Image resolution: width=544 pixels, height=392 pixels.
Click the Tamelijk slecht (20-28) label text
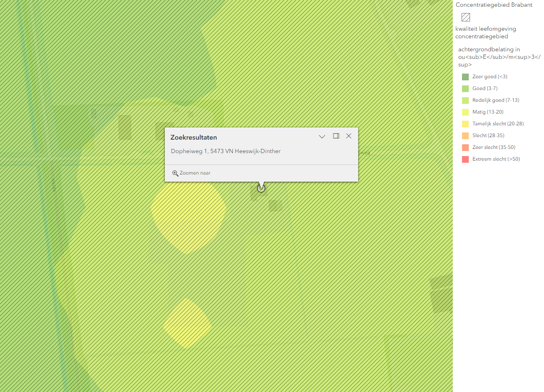click(x=498, y=124)
